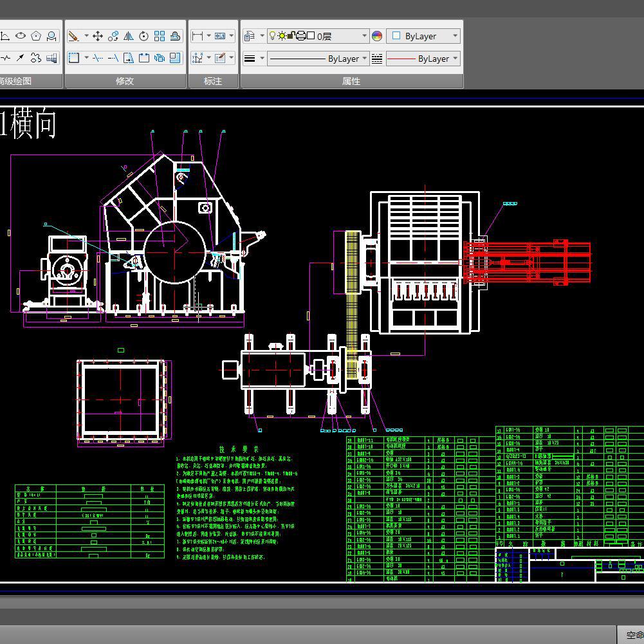Click the line width icon with three bars
The width and height of the screenshot is (644, 644).
(x=250, y=59)
